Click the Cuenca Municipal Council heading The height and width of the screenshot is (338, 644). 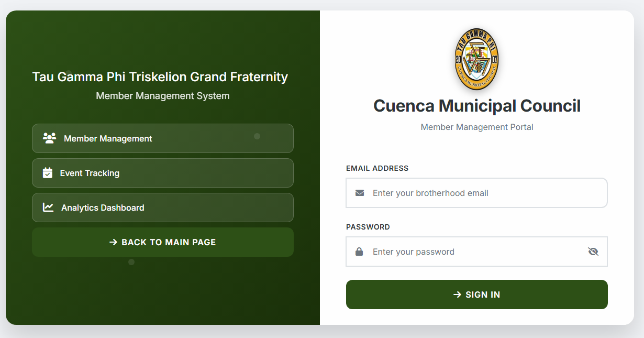(476, 106)
